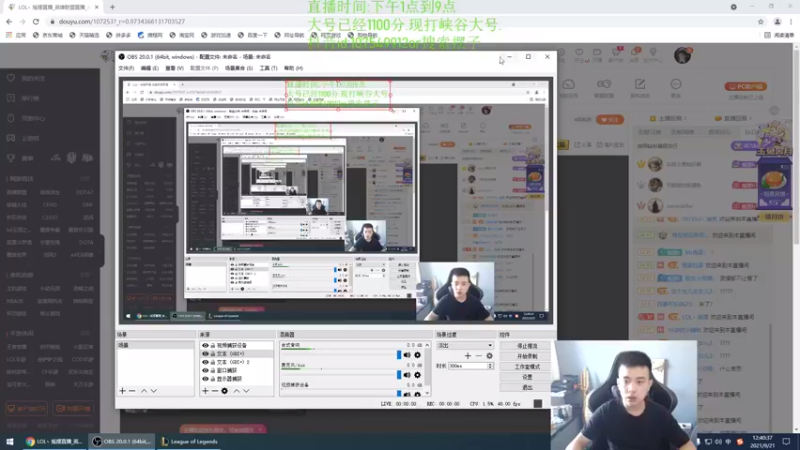Toggle lock on 显示器捕获 source

[213, 379]
